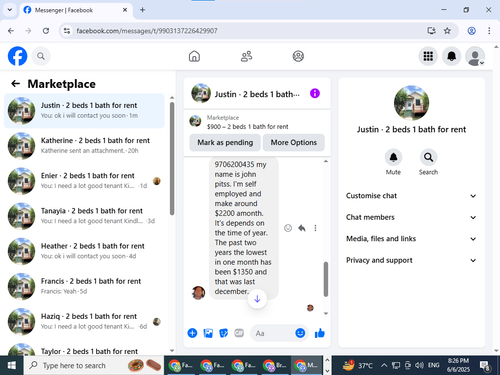Switch to the Br... Chrome taskbar window
500x375 pixels.
275,365
